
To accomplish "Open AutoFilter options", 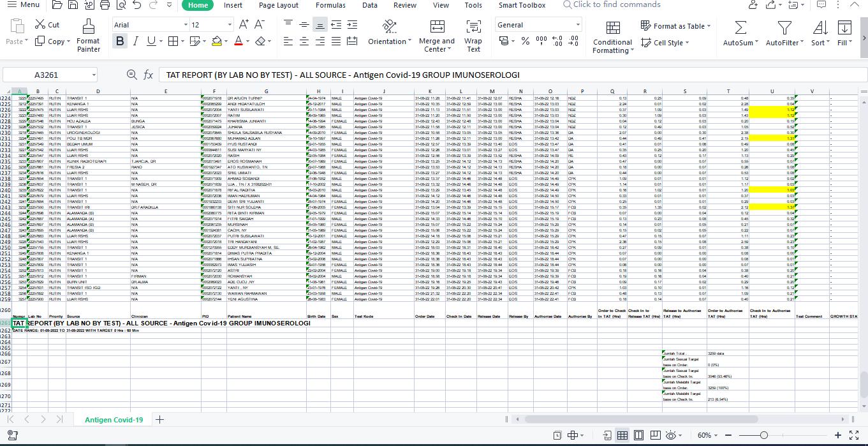I will pyautogui.click(x=784, y=33).
